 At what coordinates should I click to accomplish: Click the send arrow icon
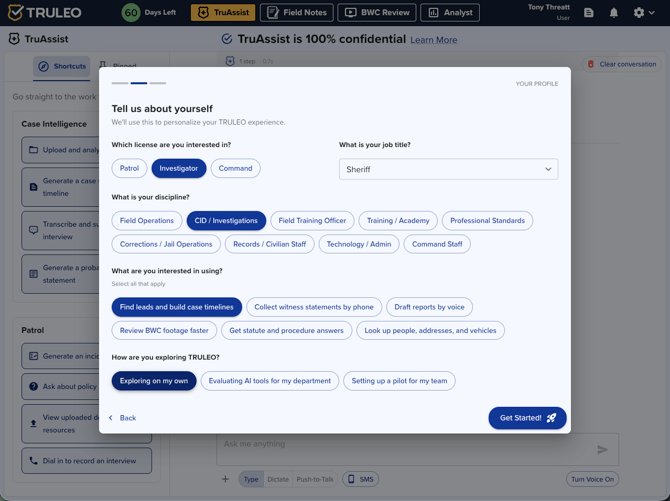(x=602, y=449)
